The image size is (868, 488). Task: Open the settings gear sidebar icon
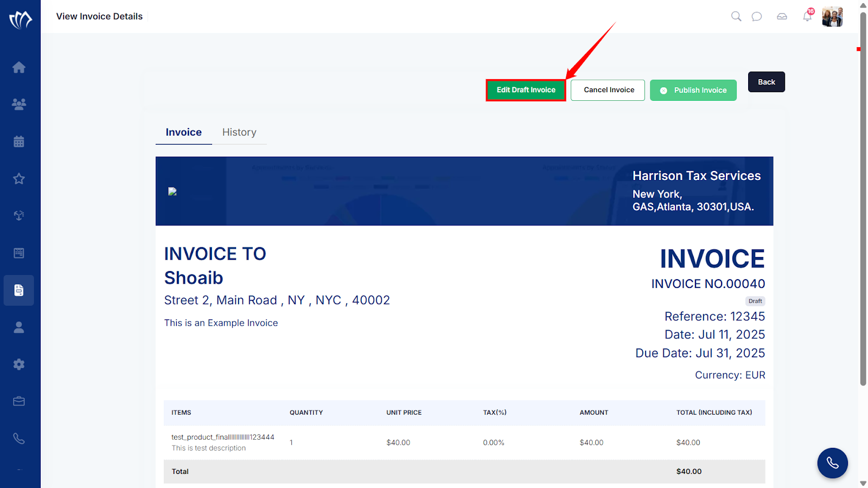19,364
